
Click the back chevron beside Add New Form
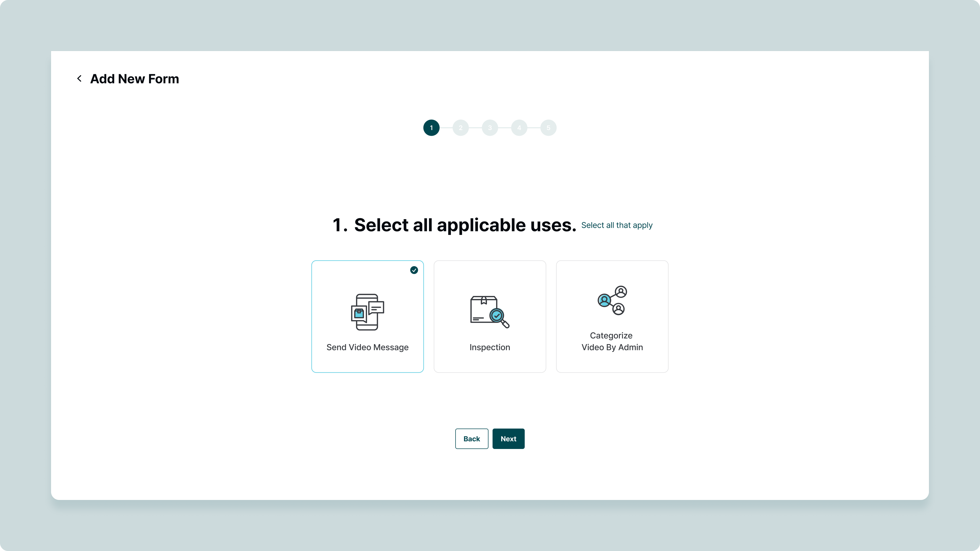[79, 79]
